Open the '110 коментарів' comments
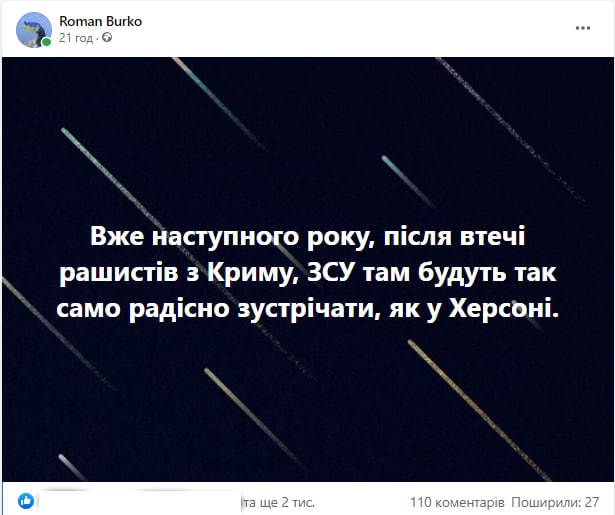 457,502
